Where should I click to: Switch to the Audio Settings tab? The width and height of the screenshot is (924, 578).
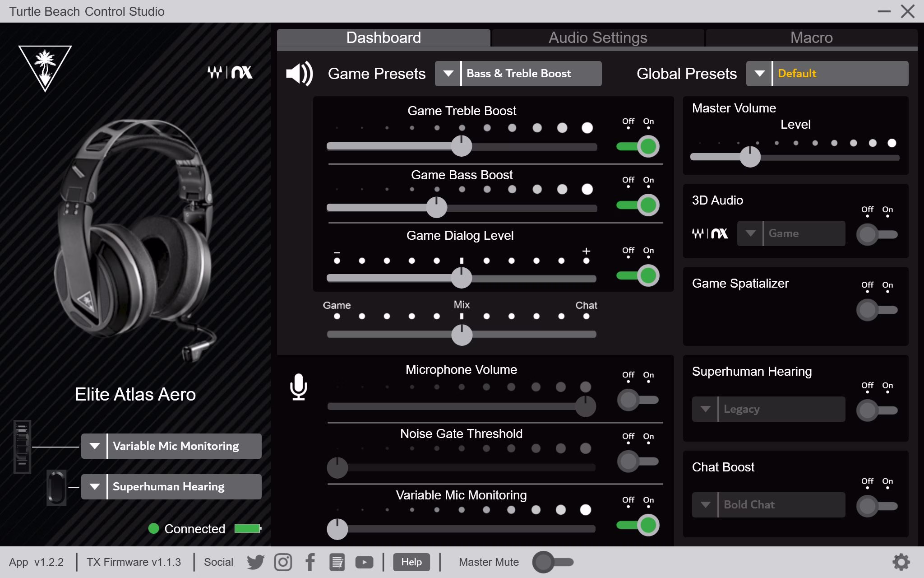click(598, 38)
